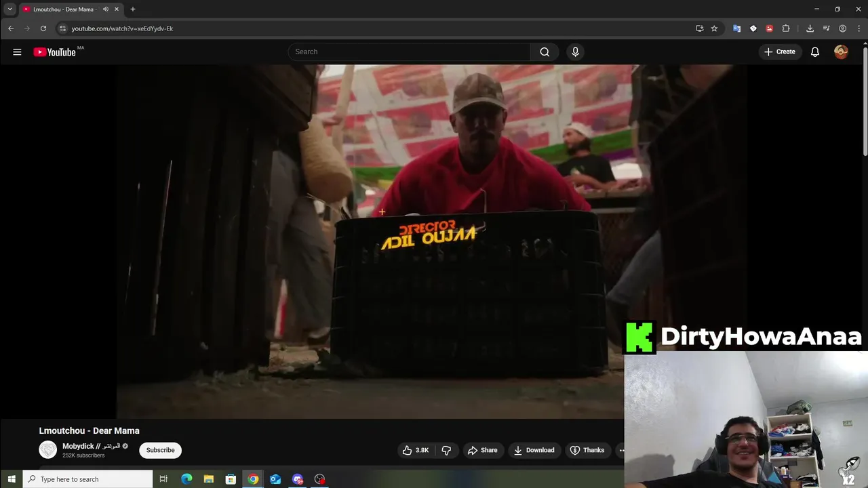
Task: Open the Mobydick channel avatar
Action: pos(48,449)
